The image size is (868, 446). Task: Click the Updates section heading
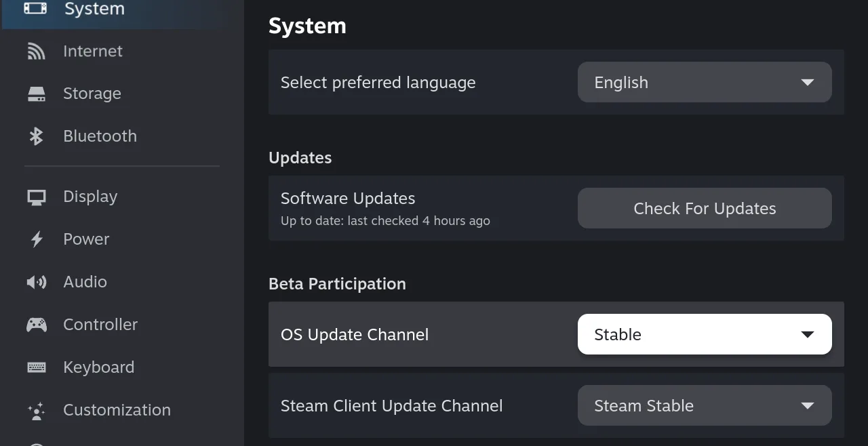coord(300,158)
